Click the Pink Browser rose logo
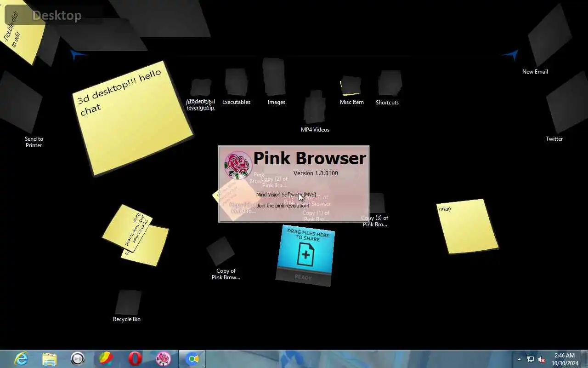588x368 pixels. [x=238, y=165]
